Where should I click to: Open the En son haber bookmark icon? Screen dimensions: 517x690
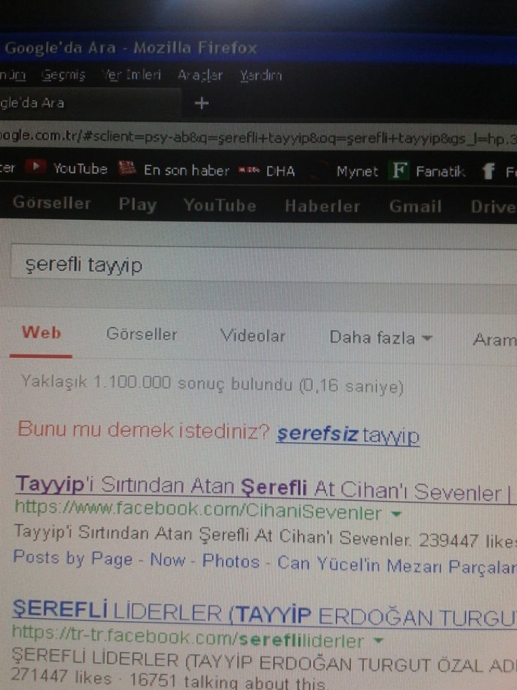(127, 169)
